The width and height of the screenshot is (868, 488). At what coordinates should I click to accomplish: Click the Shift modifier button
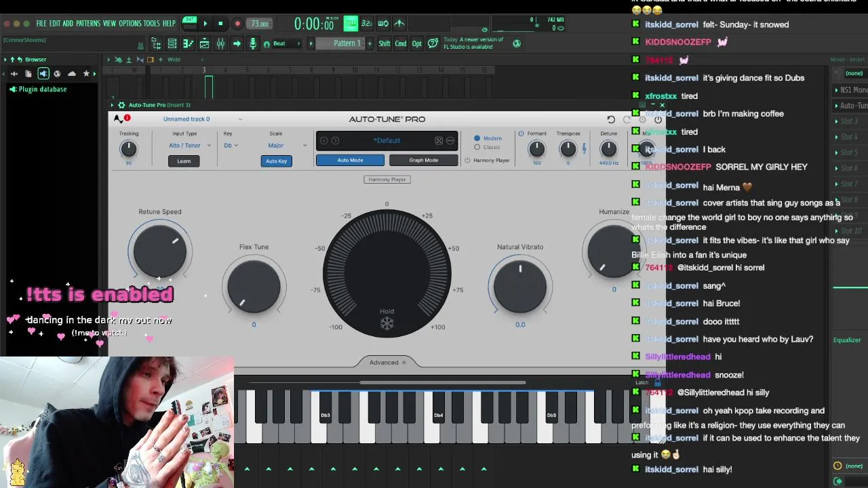[x=384, y=43]
